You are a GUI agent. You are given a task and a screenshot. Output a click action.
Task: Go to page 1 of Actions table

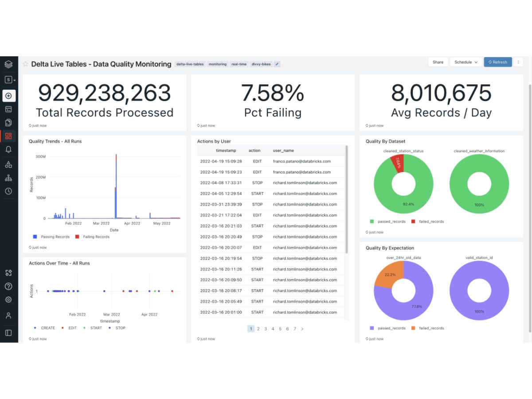point(251,329)
